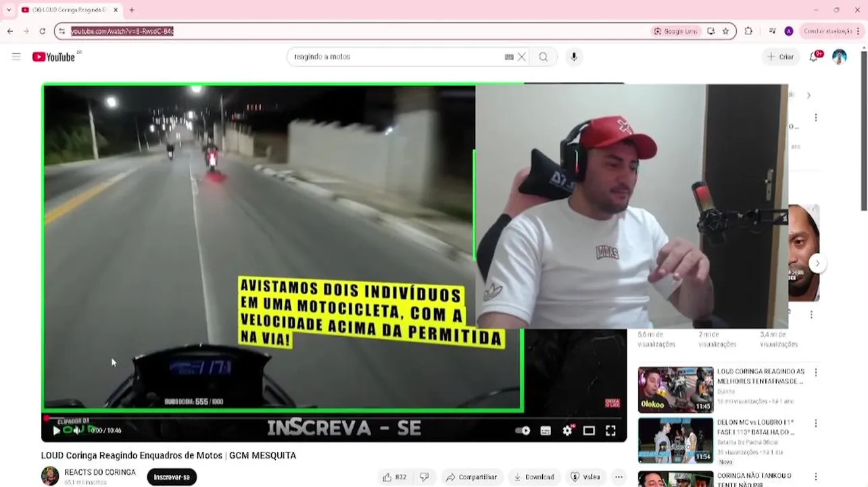This screenshot has height=487, width=868.
Task: Open options for CORINGA NÃO TANKOU video
Action: tap(816, 477)
